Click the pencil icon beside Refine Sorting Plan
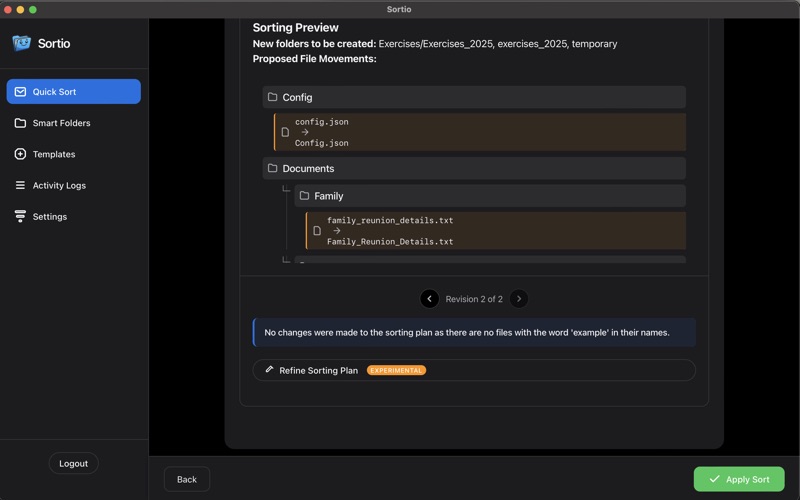The width and height of the screenshot is (800, 500). [x=269, y=369]
